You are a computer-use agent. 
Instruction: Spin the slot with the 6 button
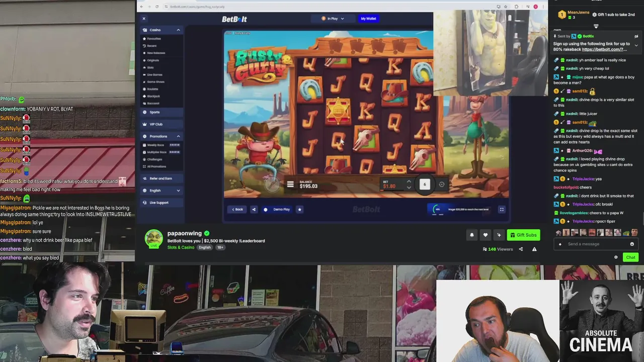pos(425,185)
